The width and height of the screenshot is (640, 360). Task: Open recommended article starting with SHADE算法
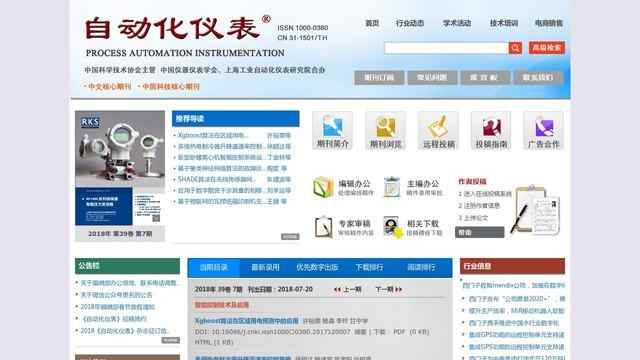[x=216, y=179]
